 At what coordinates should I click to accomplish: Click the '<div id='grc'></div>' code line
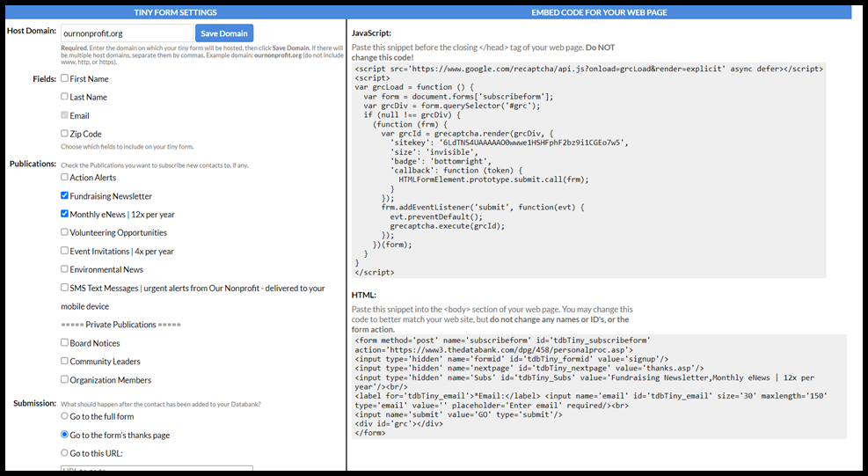(398, 423)
